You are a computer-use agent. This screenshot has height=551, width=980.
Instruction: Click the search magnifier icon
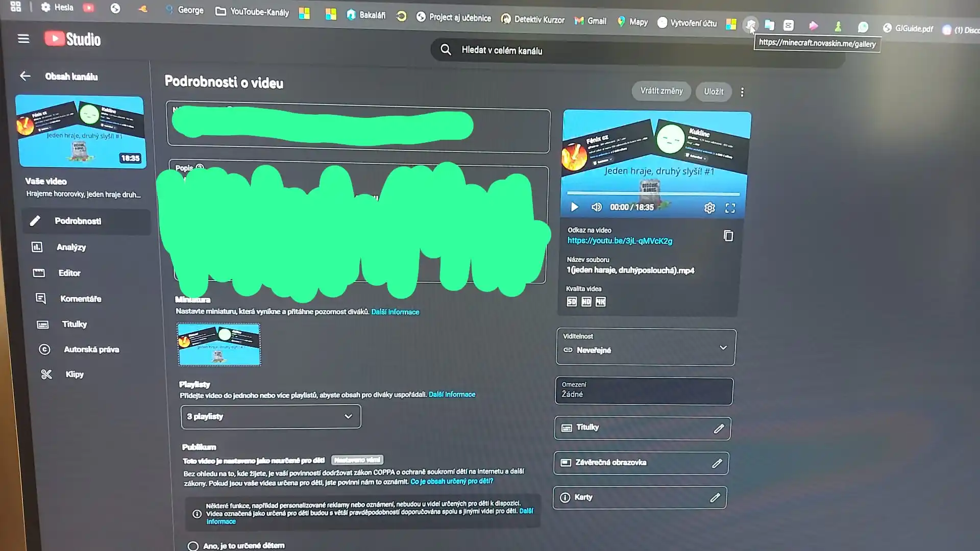446,49
